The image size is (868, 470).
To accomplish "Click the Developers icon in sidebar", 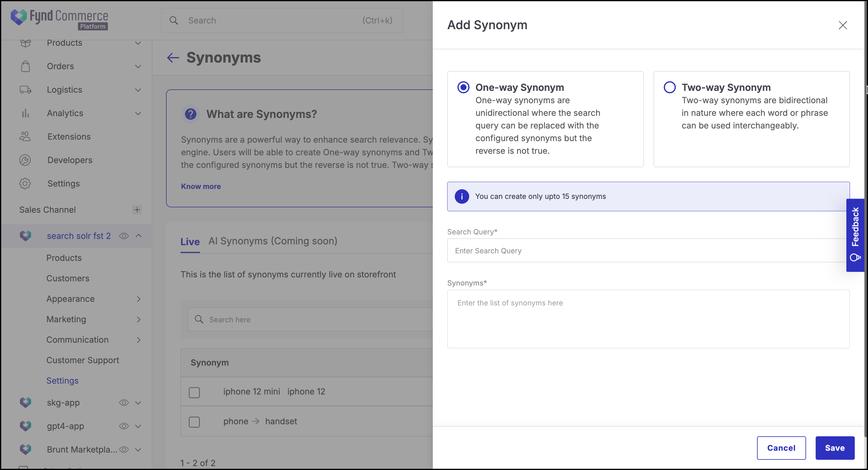I will coord(25,160).
